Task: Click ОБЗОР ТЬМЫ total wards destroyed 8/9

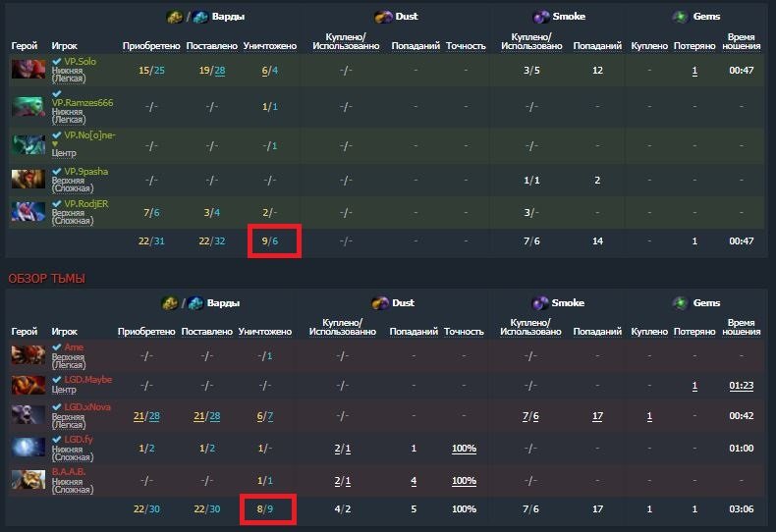Action: click(265, 508)
